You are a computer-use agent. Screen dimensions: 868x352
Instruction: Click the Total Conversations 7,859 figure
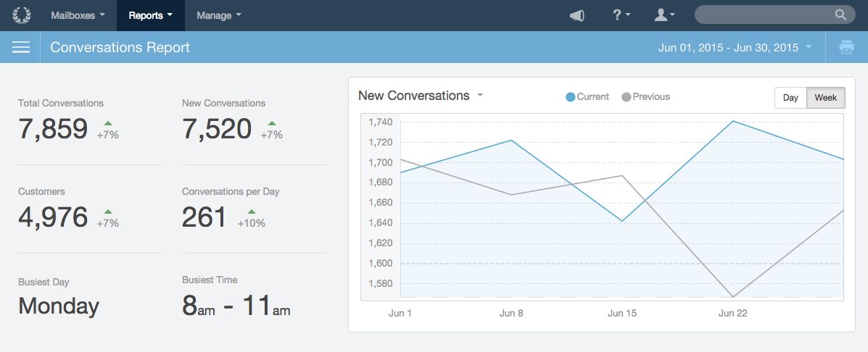click(x=53, y=129)
